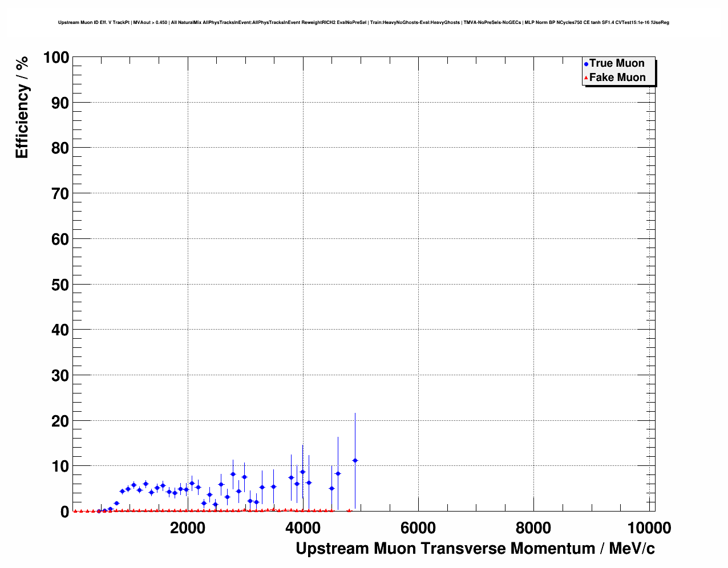Click the Upstream Muon Transverse Momentum axis title
Image resolution: width=728 pixels, height=568 pixels.
point(475,549)
